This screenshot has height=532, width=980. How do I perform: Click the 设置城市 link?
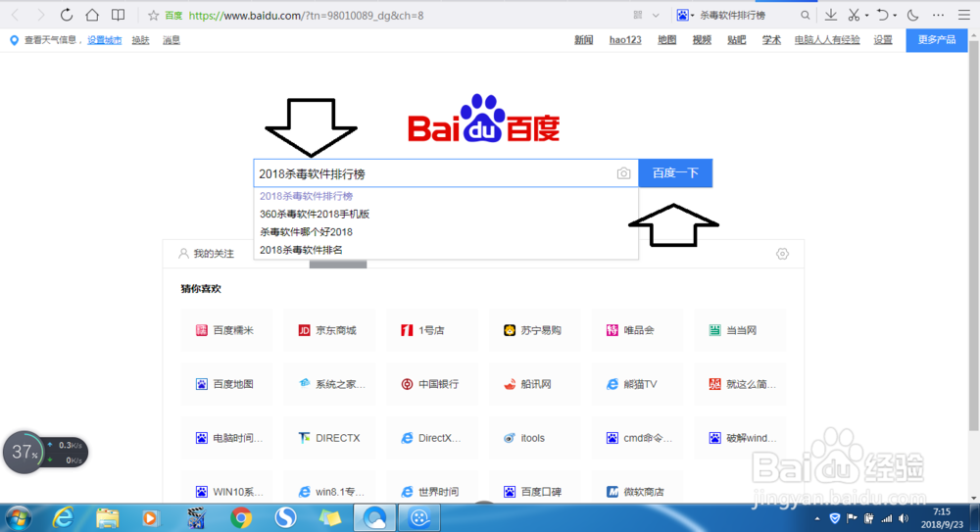point(105,40)
